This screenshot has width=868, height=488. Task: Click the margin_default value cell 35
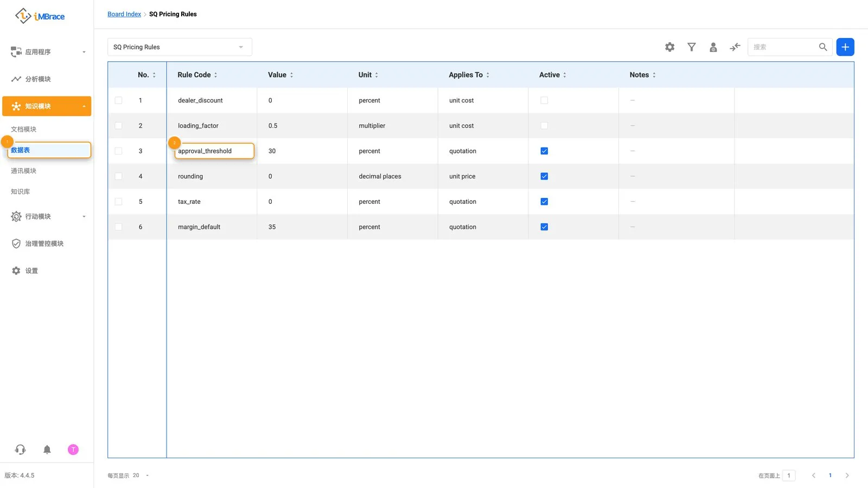[x=302, y=227]
